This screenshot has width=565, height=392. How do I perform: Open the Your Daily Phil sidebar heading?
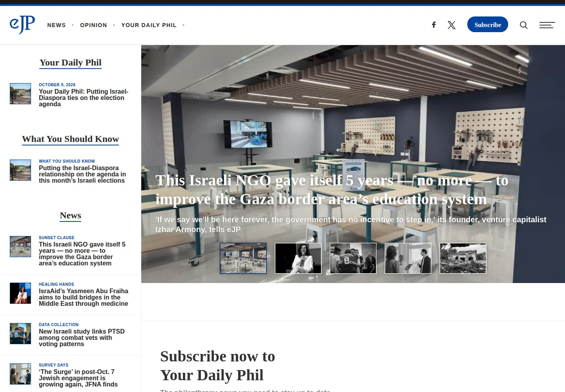[71, 63]
